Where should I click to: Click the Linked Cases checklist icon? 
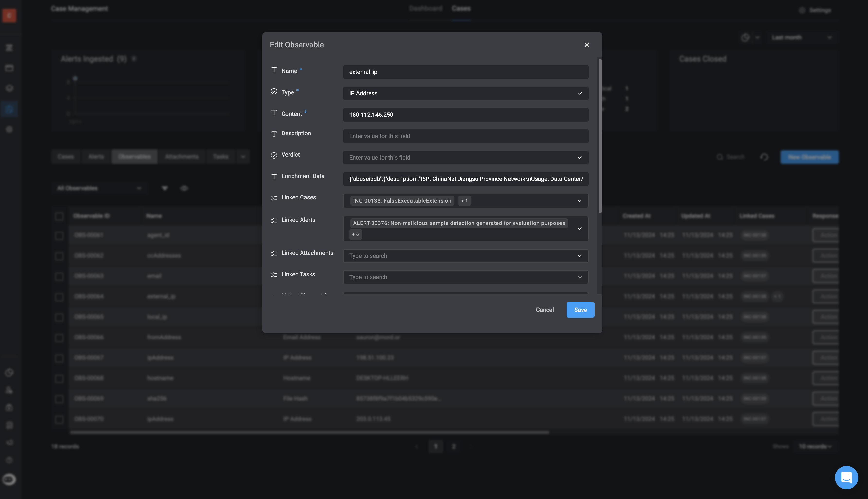[274, 198]
